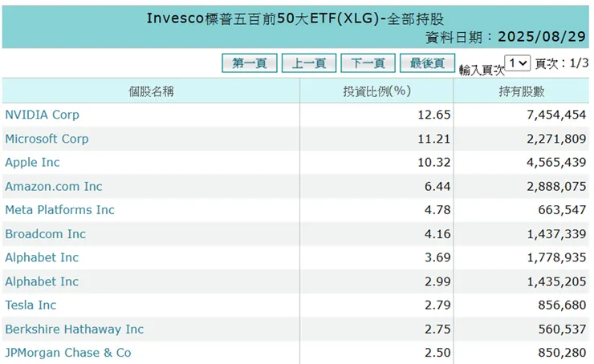
Task: Click the 下一頁 next page button
Action: pyautogui.click(x=368, y=63)
